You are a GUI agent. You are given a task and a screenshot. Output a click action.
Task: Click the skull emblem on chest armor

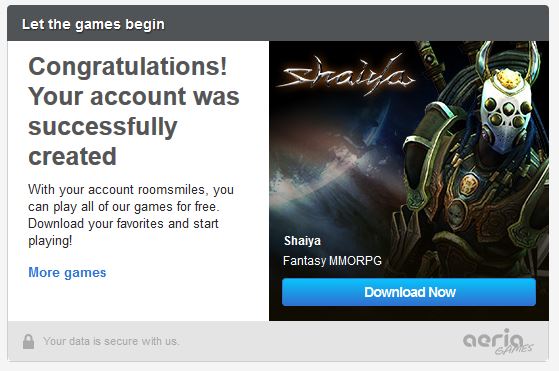(x=468, y=185)
